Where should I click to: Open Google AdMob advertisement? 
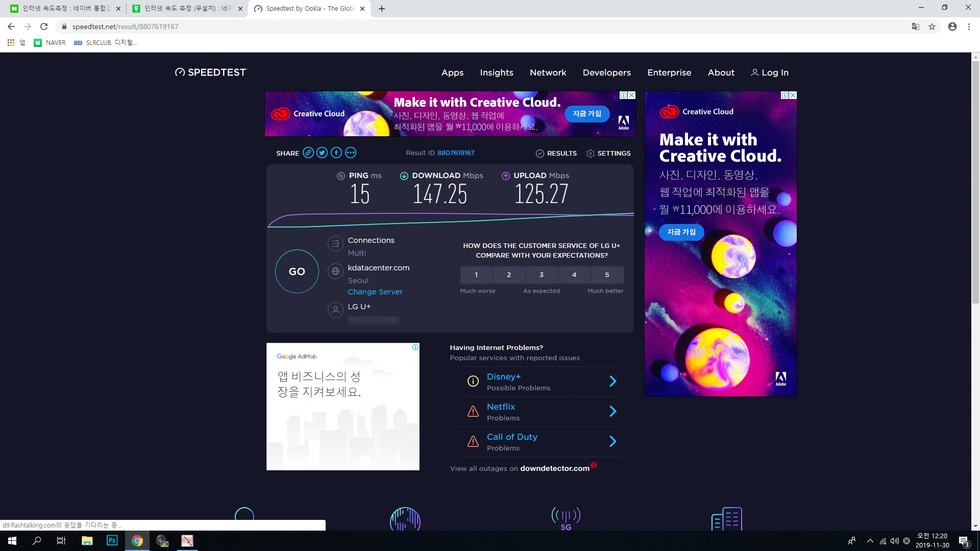click(343, 407)
